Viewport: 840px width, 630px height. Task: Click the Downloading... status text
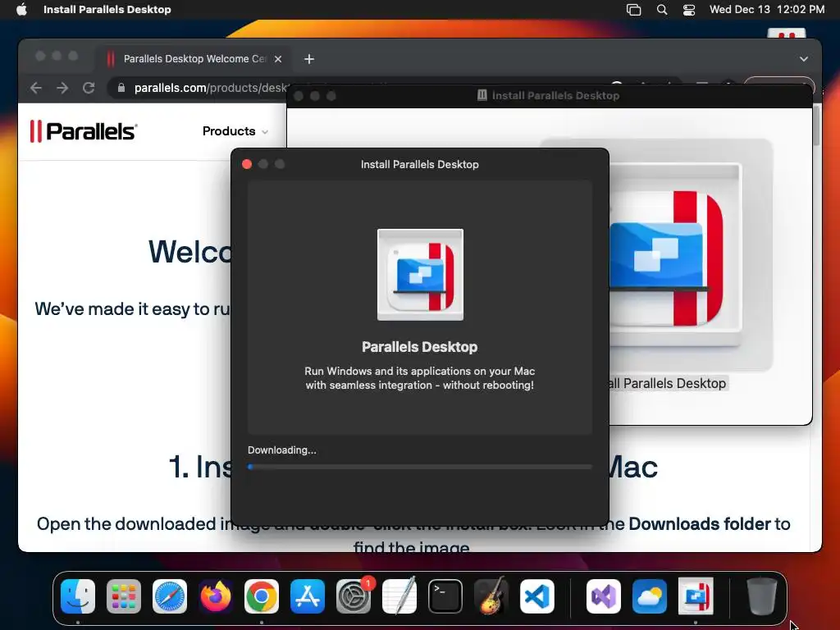282,450
